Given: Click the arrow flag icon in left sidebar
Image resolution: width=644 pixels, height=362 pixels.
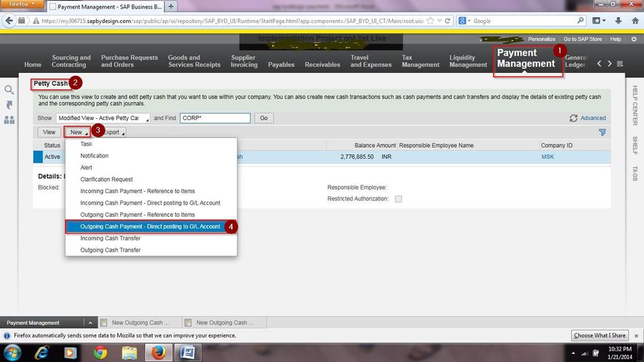Looking at the screenshot, I should 9,105.
